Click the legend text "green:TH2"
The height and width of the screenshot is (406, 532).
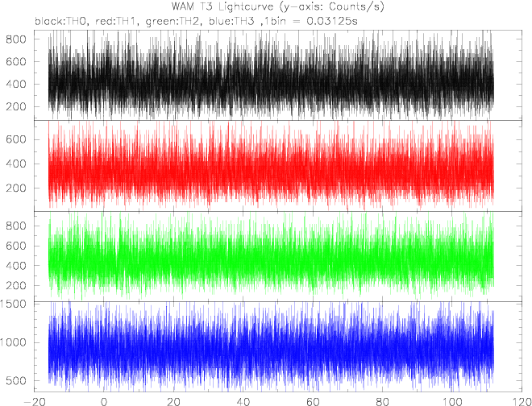[x=174, y=22]
